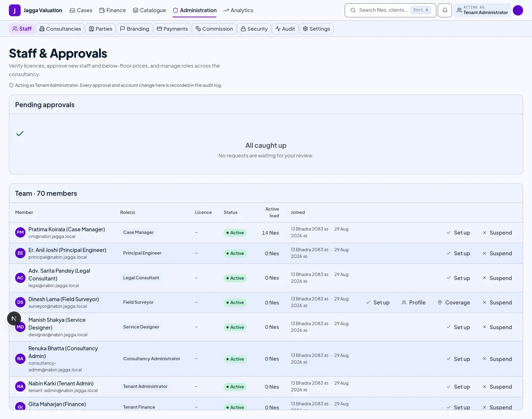Open the Security tab
This screenshot has height=419, width=532.
click(254, 29)
